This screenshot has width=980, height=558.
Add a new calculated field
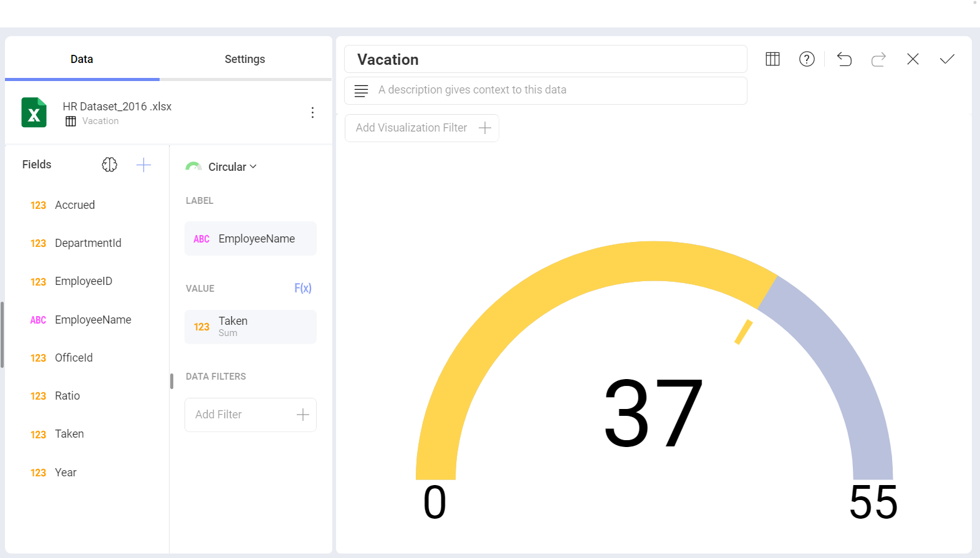point(143,165)
